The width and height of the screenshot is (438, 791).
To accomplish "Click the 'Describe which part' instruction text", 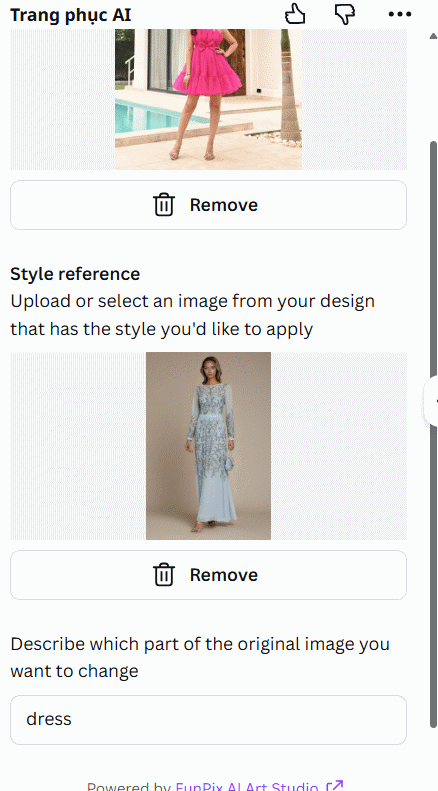I will (x=200, y=657).
